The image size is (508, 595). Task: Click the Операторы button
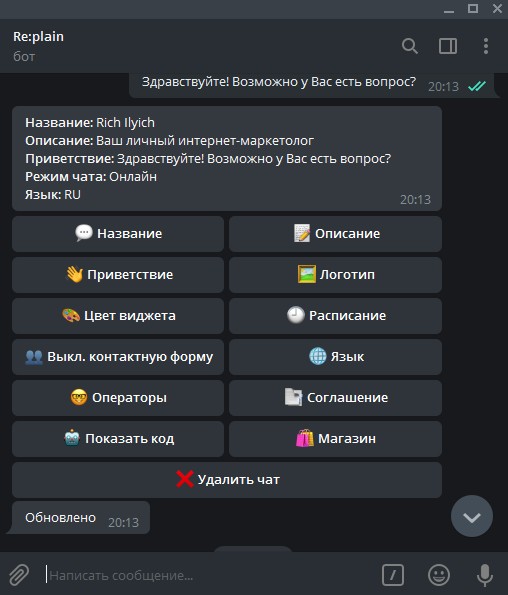118,398
